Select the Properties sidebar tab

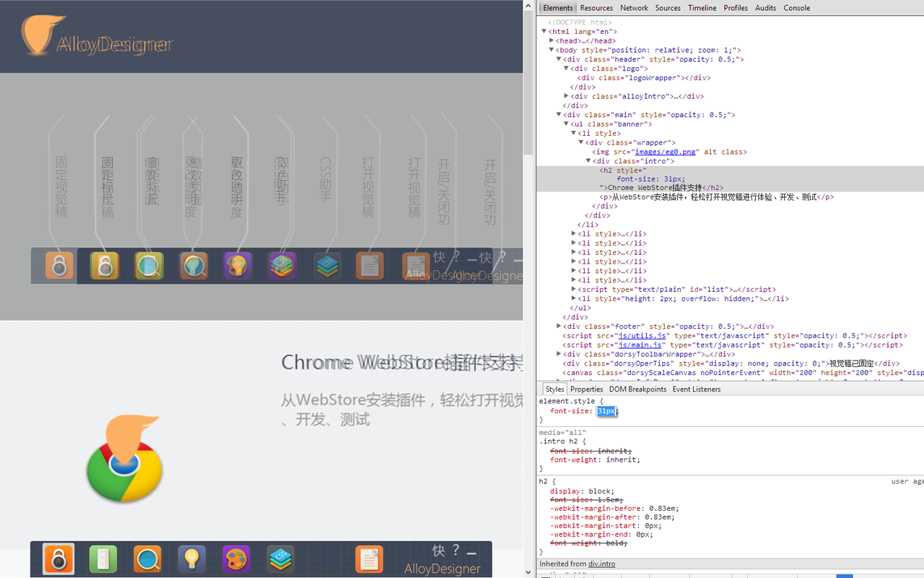[587, 389]
